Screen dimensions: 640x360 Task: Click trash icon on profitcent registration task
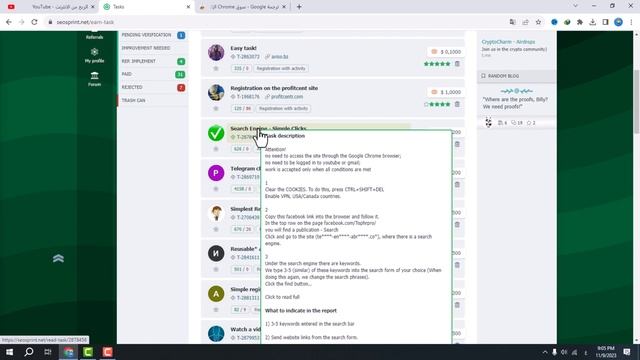click(x=457, y=104)
